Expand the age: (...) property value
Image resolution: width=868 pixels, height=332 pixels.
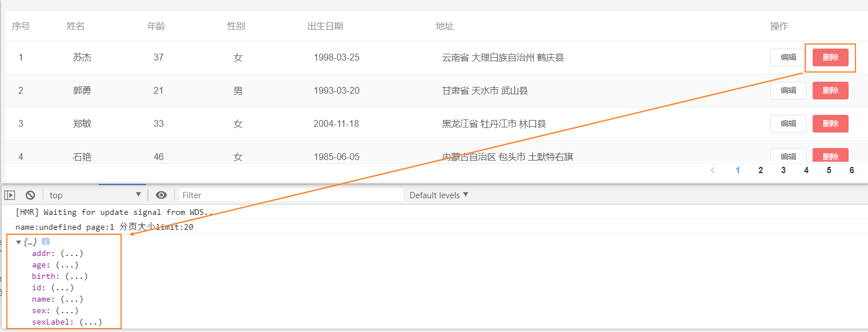point(67,265)
